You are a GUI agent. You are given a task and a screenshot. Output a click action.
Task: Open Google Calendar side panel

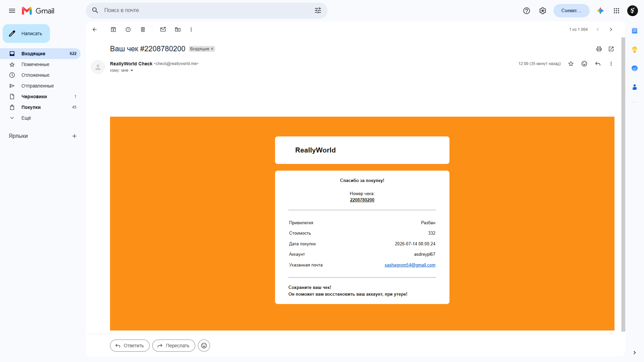click(635, 31)
